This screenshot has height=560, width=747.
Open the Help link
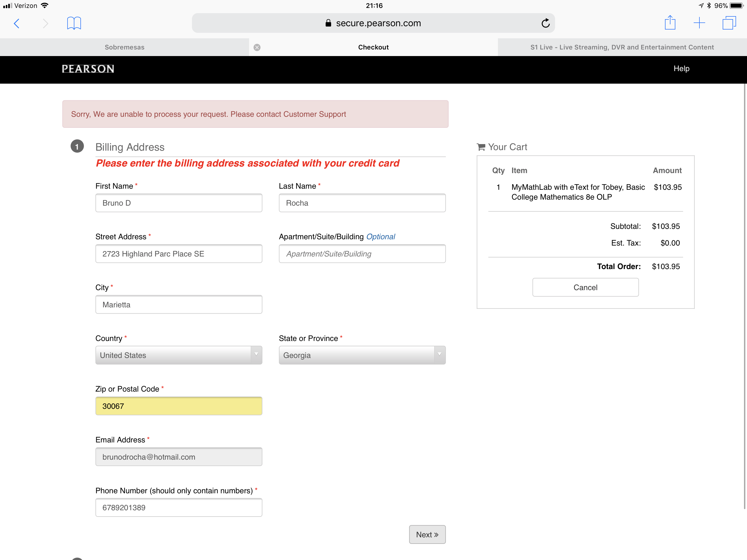pos(681,69)
